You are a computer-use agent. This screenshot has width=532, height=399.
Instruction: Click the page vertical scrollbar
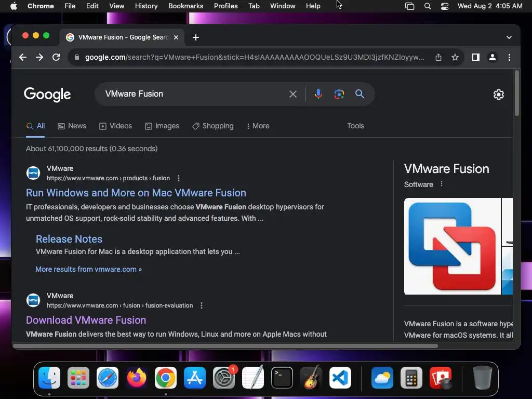517,93
